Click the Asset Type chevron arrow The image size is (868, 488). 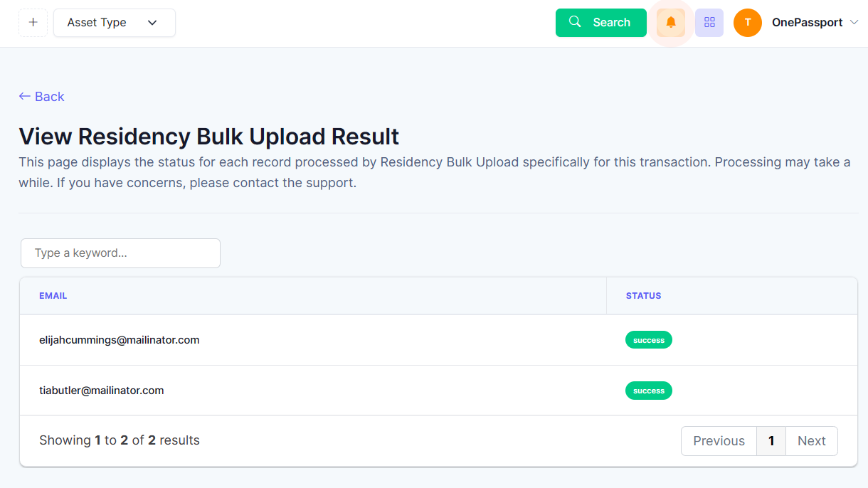click(x=152, y=23)
